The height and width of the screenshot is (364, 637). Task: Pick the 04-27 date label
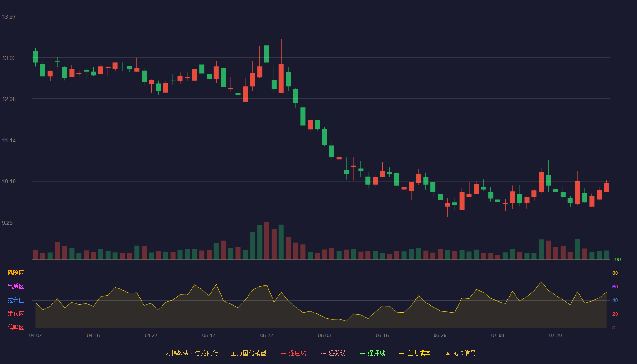pos(151,335)
